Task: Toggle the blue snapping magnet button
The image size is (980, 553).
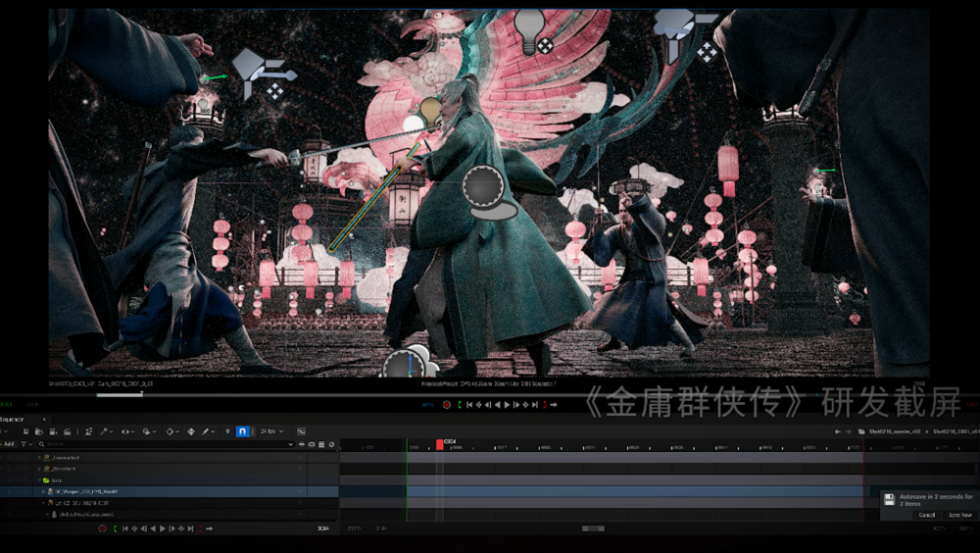Action: coord(242,431)
